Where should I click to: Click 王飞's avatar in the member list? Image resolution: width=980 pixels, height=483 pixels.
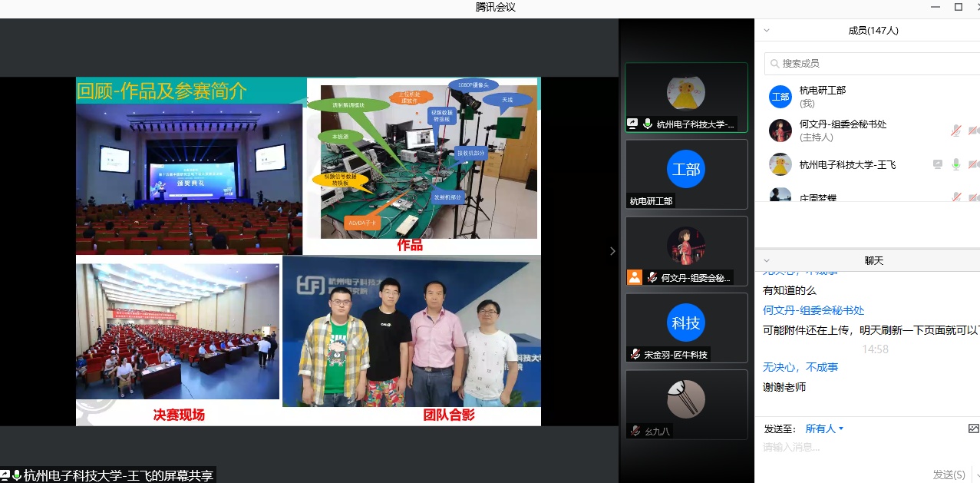780,164
